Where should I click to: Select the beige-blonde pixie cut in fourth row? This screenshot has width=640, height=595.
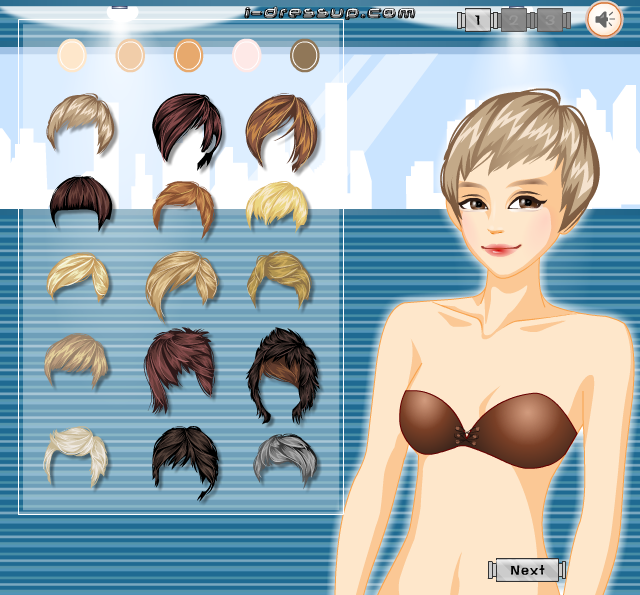(76, 360)
